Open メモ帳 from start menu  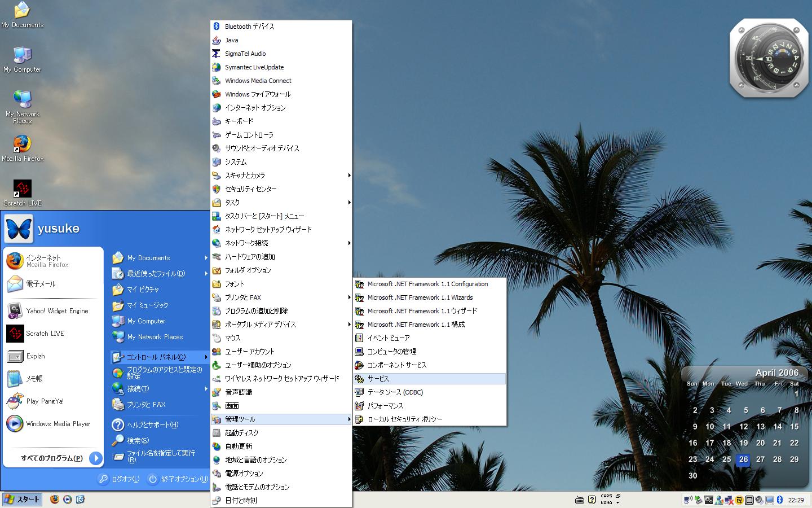click(54, 379)
